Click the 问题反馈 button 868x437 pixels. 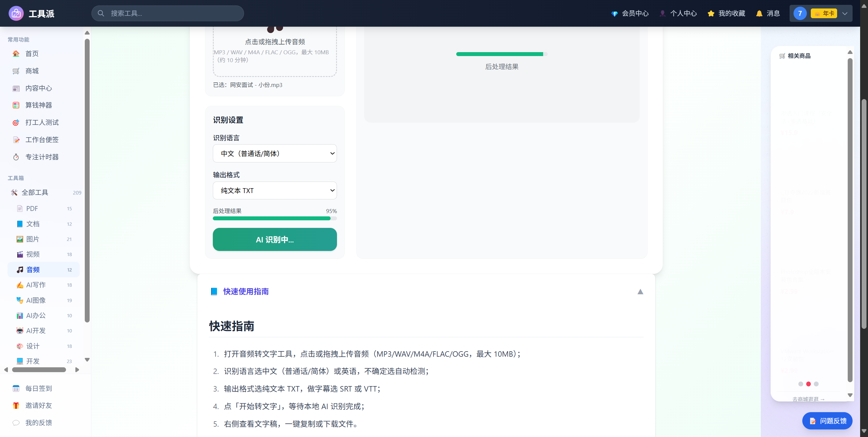coord(827,421)
